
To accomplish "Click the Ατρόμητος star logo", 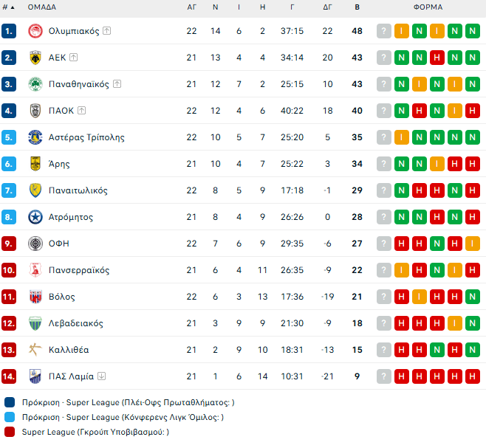I will [35, 217].
